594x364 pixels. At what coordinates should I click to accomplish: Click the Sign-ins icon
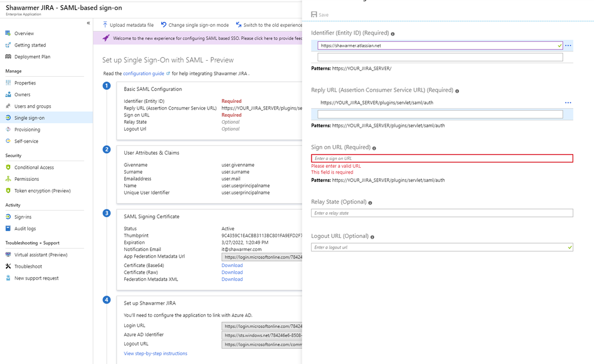(8, 216)
